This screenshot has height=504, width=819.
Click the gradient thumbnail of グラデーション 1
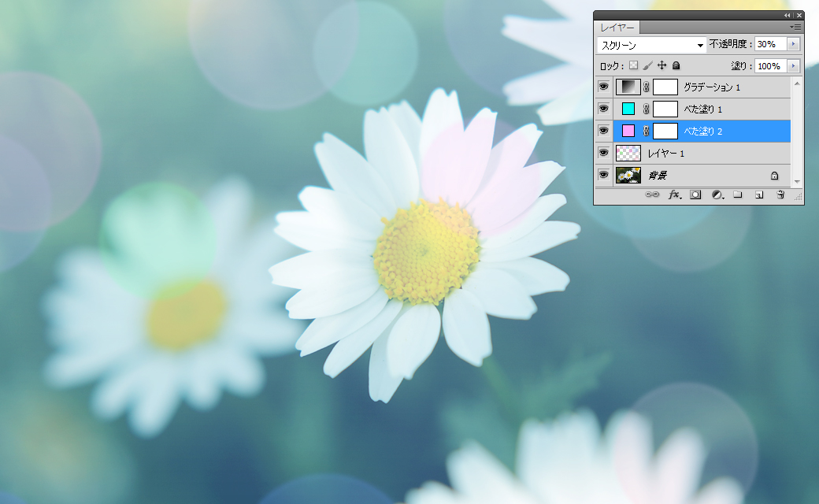click(x=628, y=87)
